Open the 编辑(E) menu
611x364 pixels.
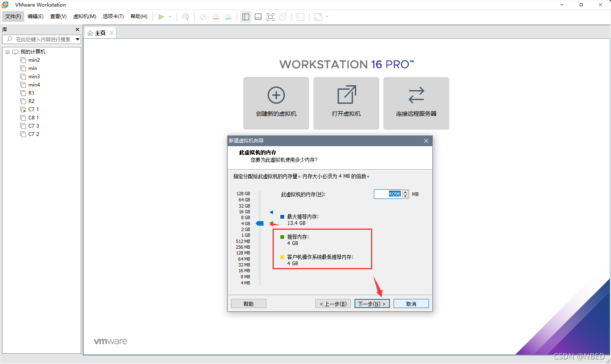pyautogui.click(x=35, y=16)
